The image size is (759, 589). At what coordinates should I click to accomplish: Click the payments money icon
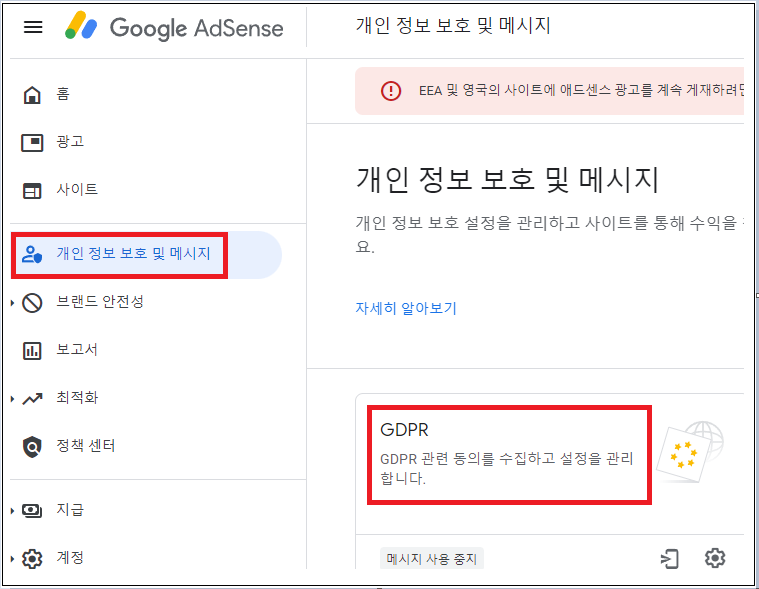32,511
